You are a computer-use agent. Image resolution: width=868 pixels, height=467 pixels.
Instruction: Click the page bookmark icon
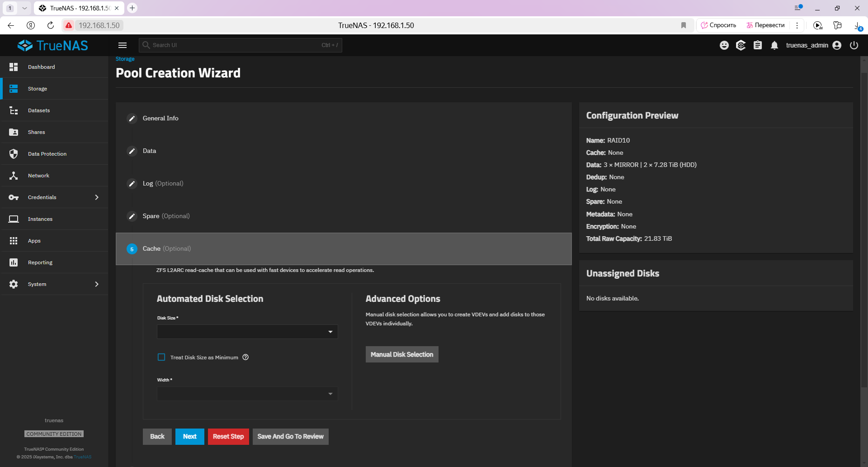point(684,25)
